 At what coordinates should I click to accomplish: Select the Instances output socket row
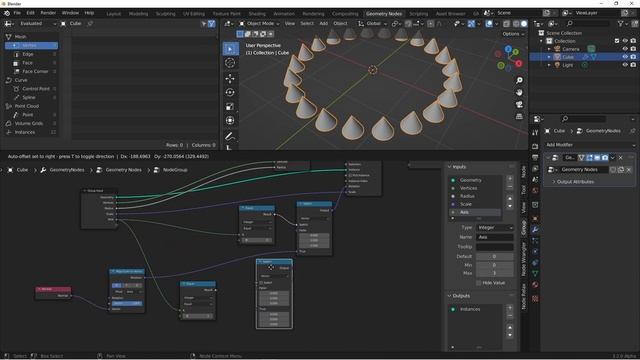pos(475,309)
